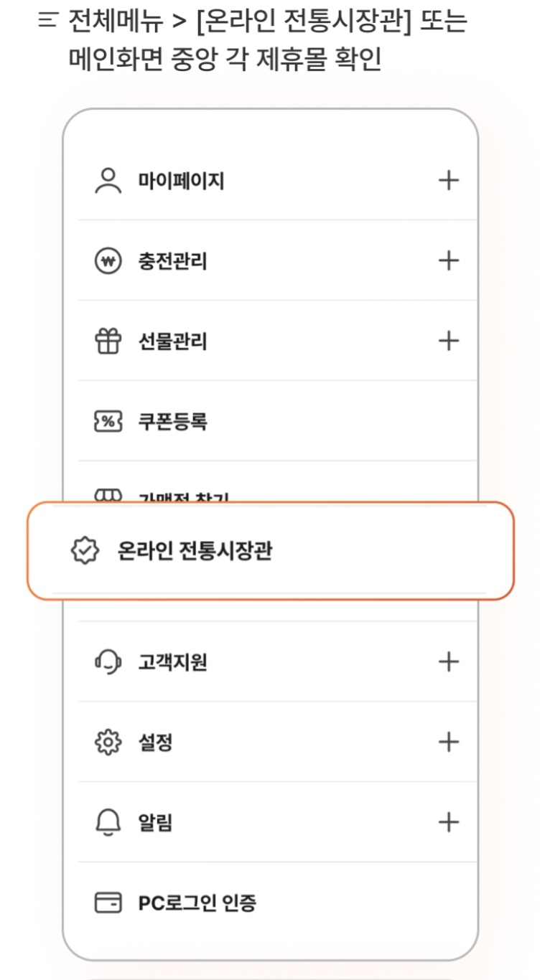This screenshot has height=980, width=545.
Task: Expand the 충전관리 section
Action: click(x=449, y=260)
